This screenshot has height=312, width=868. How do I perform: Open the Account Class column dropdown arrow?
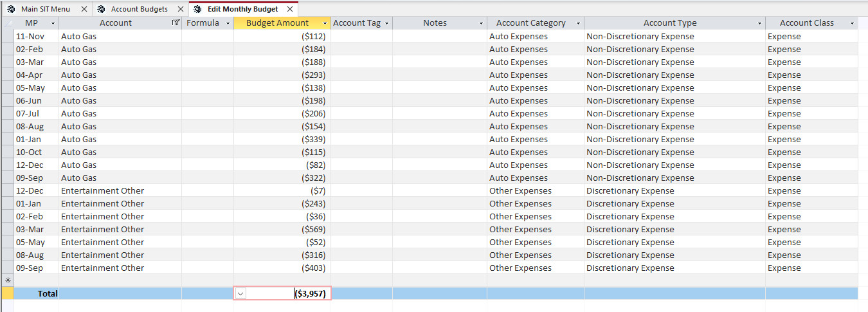(852, 23)
